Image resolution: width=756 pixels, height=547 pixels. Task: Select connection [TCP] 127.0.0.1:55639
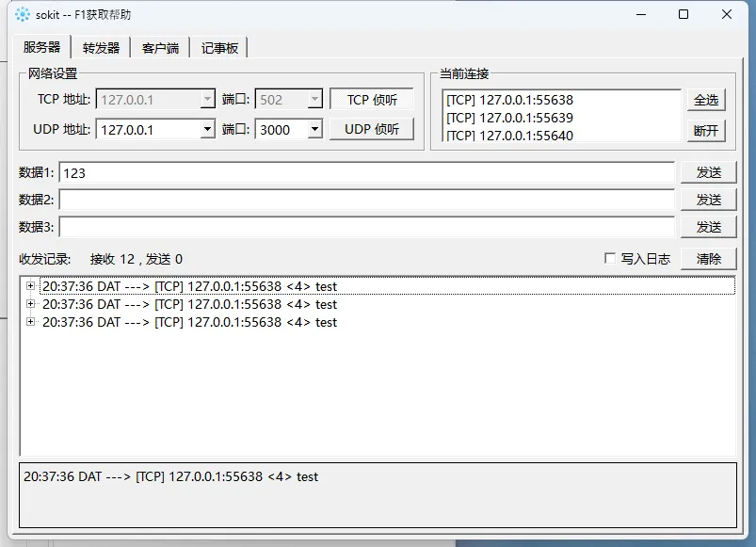(509, 118)
